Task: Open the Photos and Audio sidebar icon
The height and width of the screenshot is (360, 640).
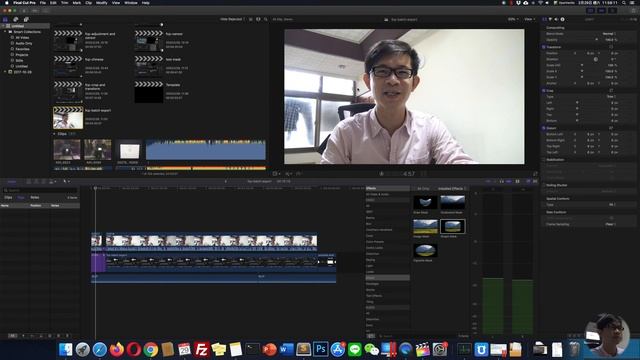Action: point(16,19)
